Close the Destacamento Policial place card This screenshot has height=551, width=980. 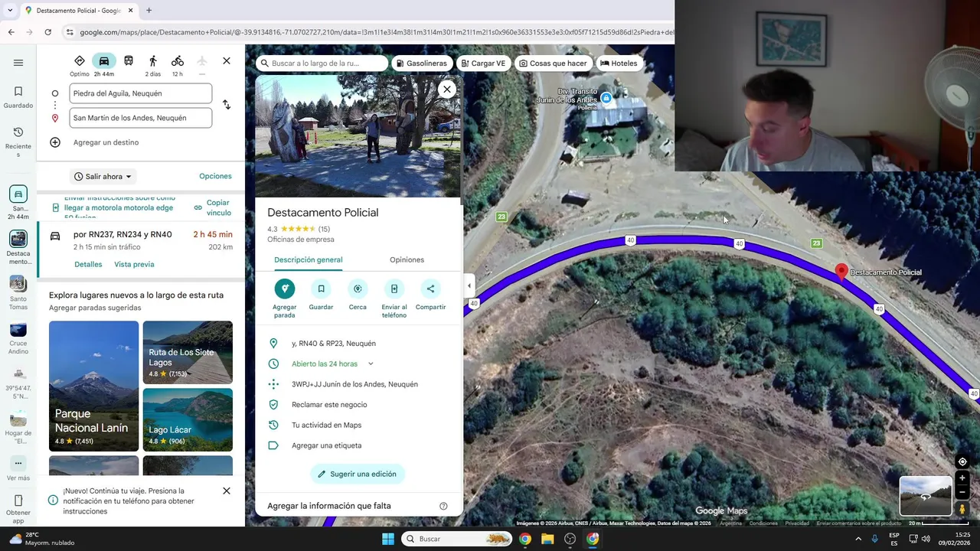point(447,89)
